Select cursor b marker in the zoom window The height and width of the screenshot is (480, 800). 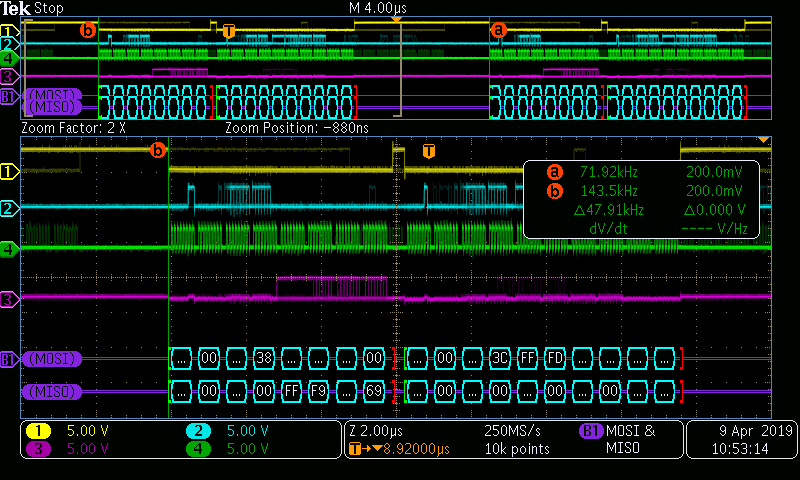pyautogui.click(x=158, y=150)
